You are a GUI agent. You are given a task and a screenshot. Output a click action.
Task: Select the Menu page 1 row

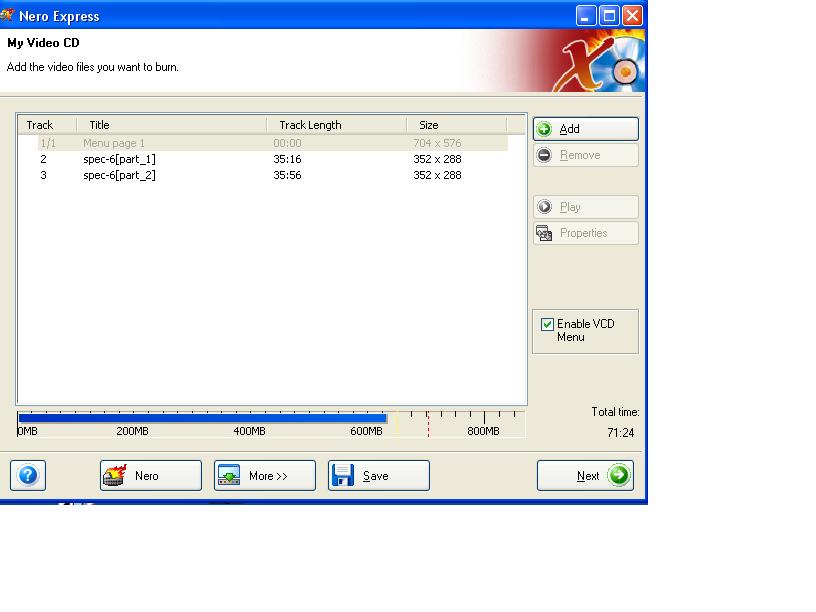click(273, 143)
